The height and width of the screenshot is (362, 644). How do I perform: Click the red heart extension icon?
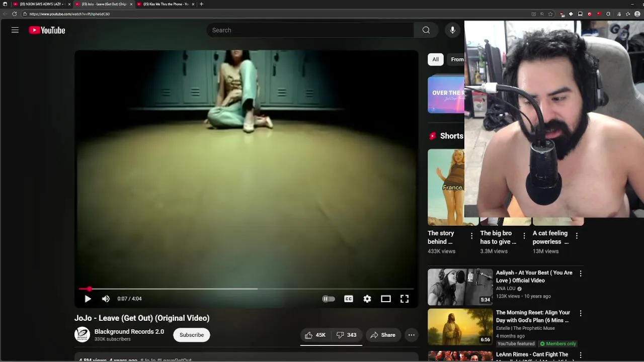click(599, 14)
